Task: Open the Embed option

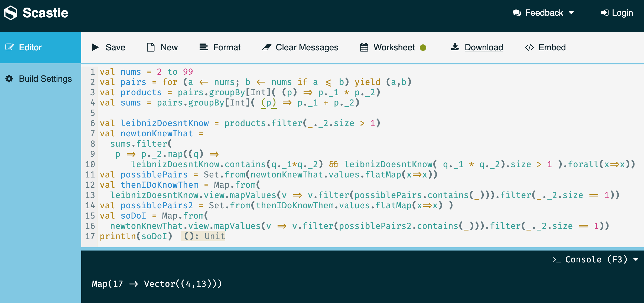Action: click(x=545, y=47)
